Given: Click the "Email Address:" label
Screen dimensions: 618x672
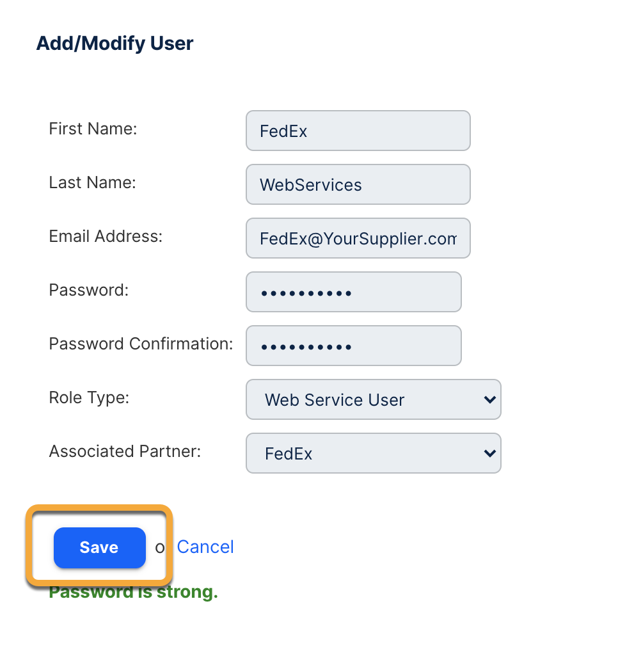Looking at the screenshot, I should click(106, 237).
